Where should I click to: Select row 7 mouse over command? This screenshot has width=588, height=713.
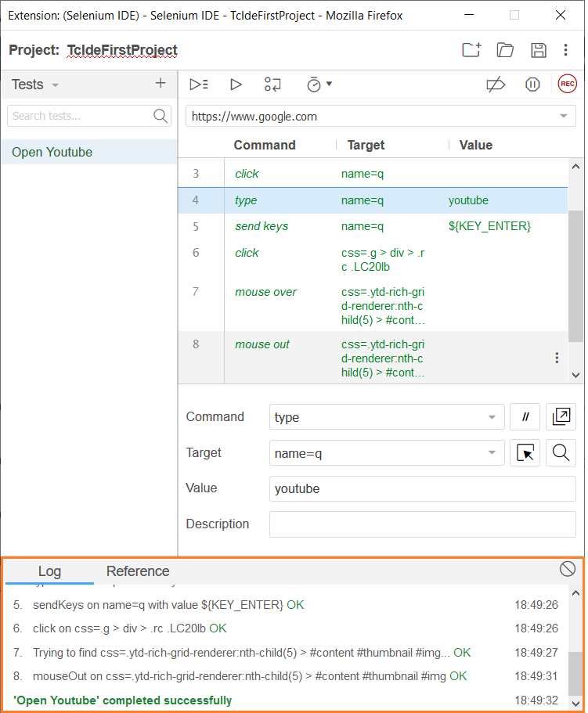373,305
